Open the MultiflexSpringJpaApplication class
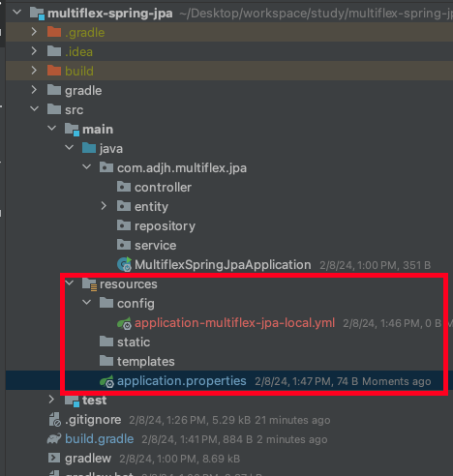The image size is (453, 476). pyautogui.click(x=223, y=265)
